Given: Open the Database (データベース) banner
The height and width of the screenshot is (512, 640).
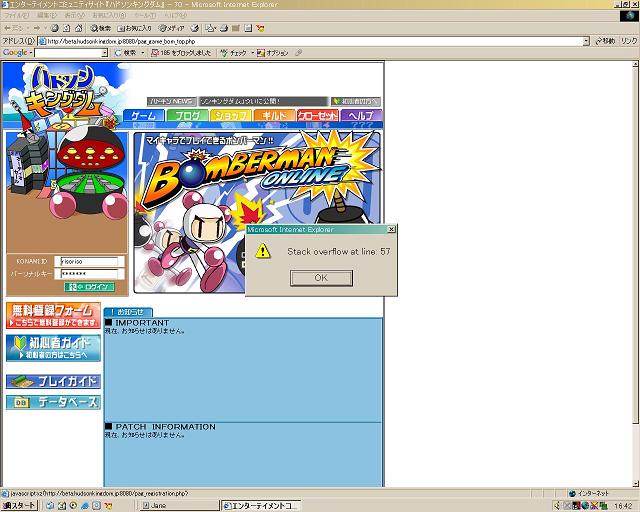Looking at the screenshot, I should [53, 402].
